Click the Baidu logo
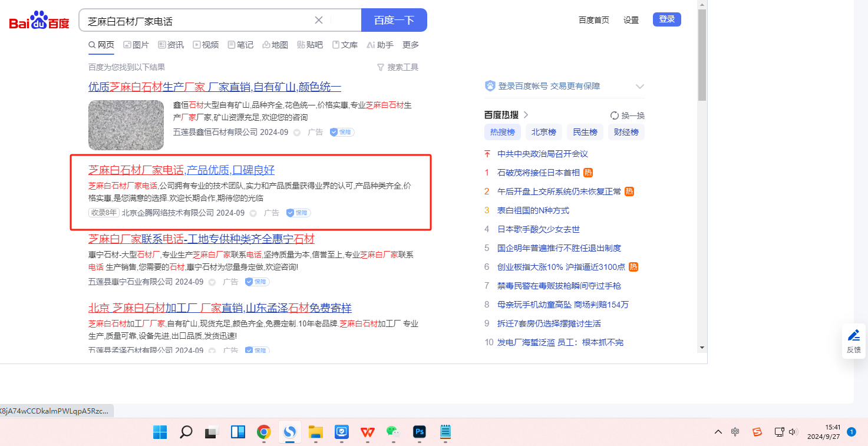Screen dimensions: 868x446 click(x=39, y=21)
